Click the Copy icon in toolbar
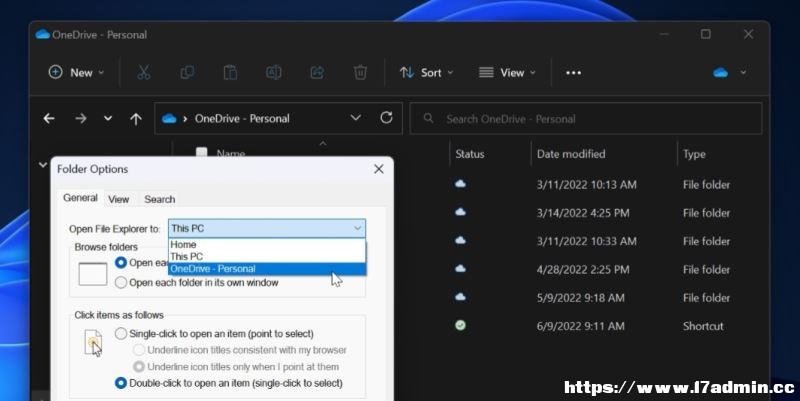 [187, 72]
